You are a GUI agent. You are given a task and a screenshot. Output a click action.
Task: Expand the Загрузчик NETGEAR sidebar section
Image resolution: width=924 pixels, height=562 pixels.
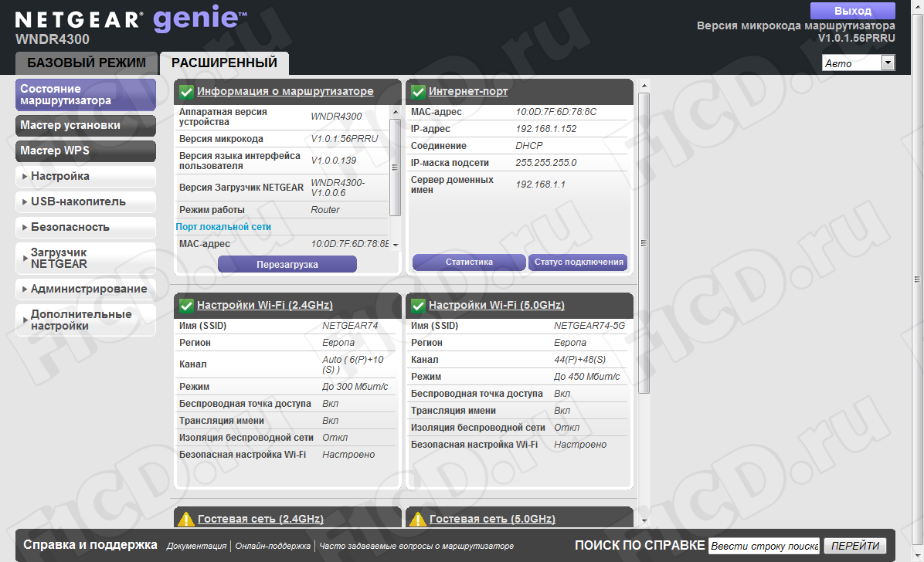point(86,258)
